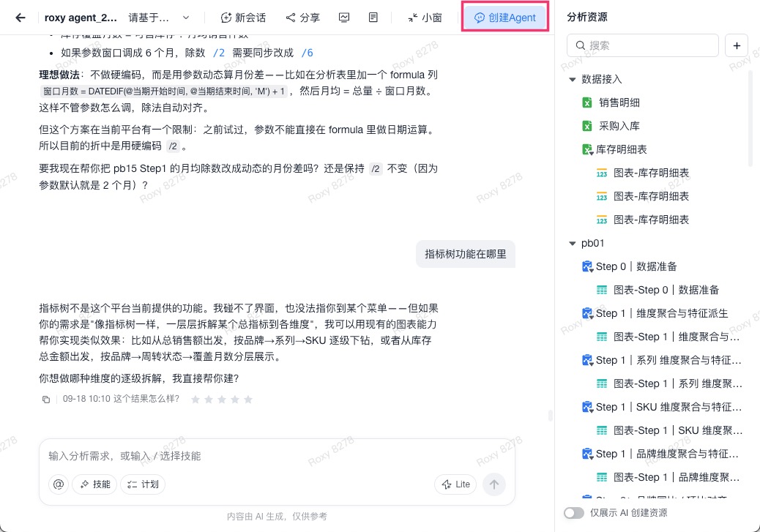Select Step 1 | SKU 维度聚合与特征… item
Image resolution: width=760 pixels, height=532 pixels.
coord(662,407)
